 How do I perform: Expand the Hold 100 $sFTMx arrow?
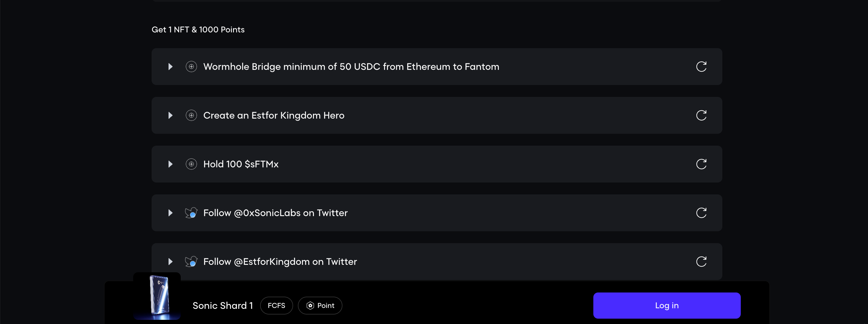tap(170, 164)
